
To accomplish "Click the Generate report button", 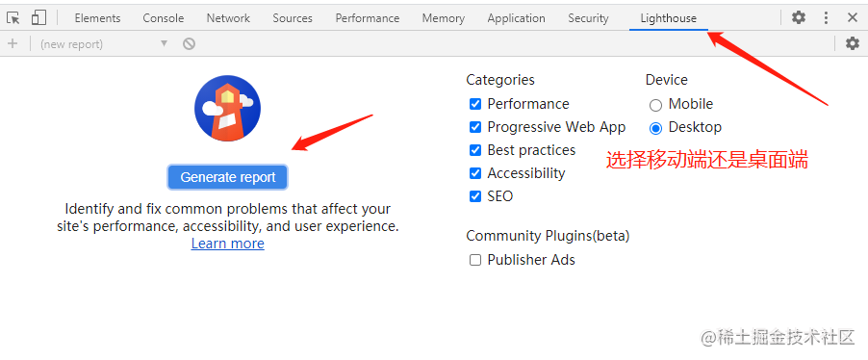I will [227, 177].
